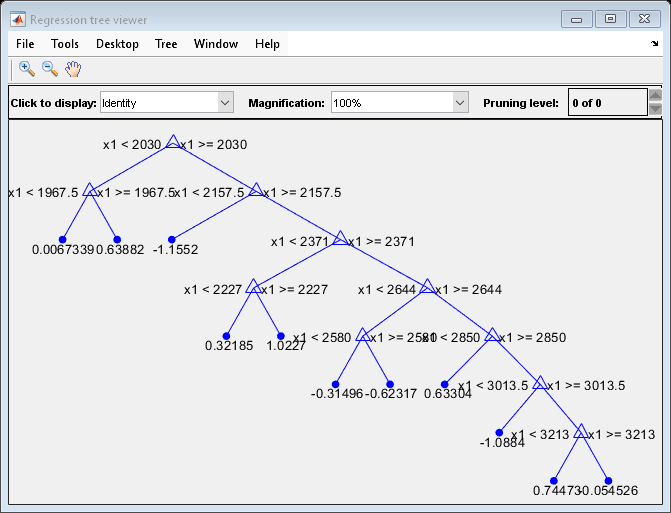The height and width of the screenshot is (513, 671).
Task: Open the Tree menu
Action: tap(166, 44)
